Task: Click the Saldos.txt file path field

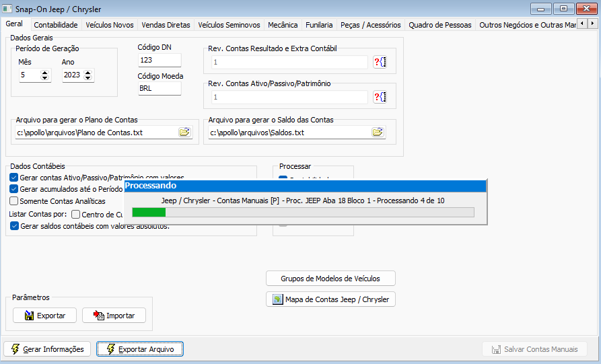Action: 290,133
